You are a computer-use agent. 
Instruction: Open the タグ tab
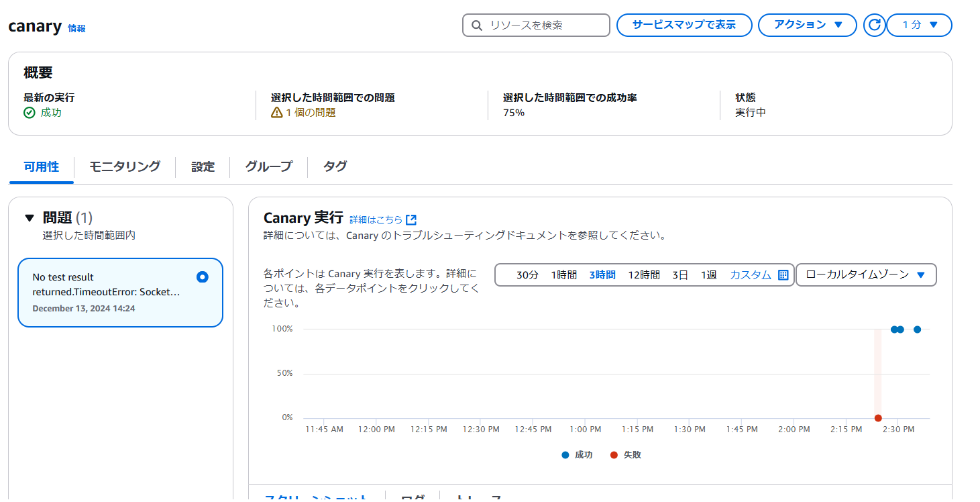click(x=335, y=166)
